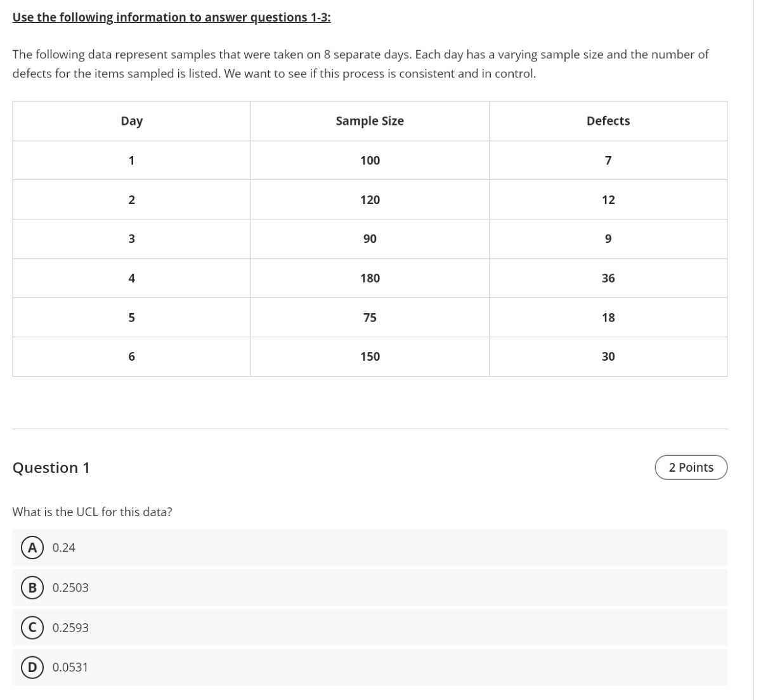Select the row for Day 1
Image resolution: width=761 pixels, height=700 pixels.
tap(131, 160)
